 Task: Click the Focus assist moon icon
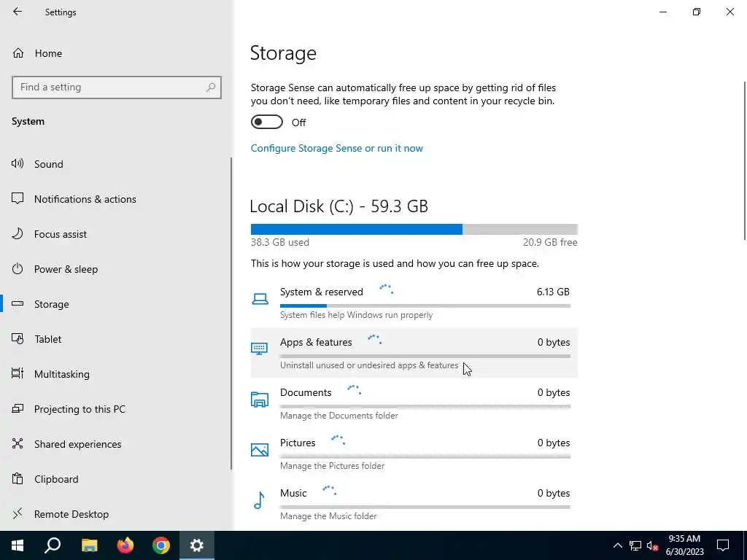pyautogui.click(x=18, y=234)
